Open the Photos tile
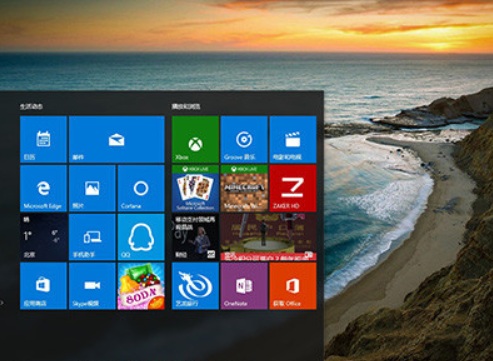The image size is (493, 361). pos(92,188)
